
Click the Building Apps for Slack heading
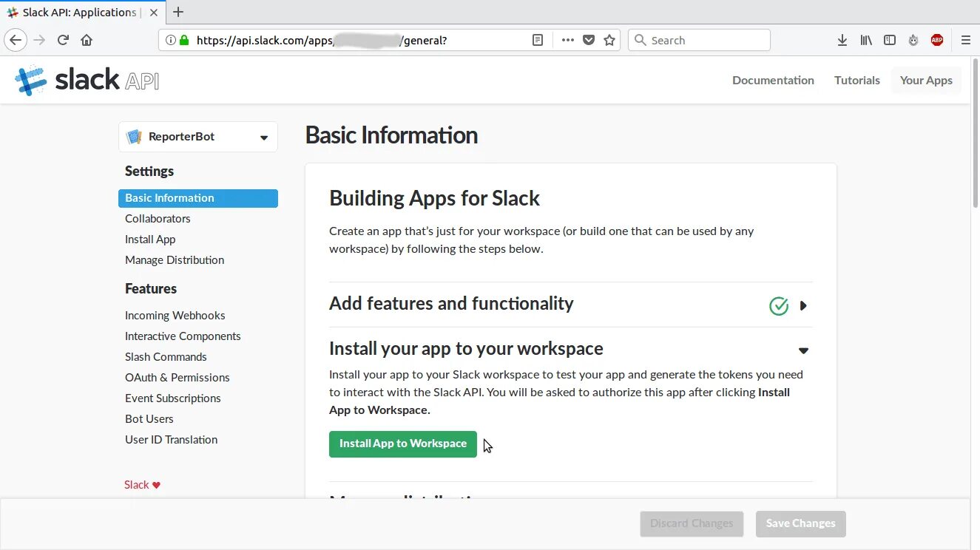434,198
